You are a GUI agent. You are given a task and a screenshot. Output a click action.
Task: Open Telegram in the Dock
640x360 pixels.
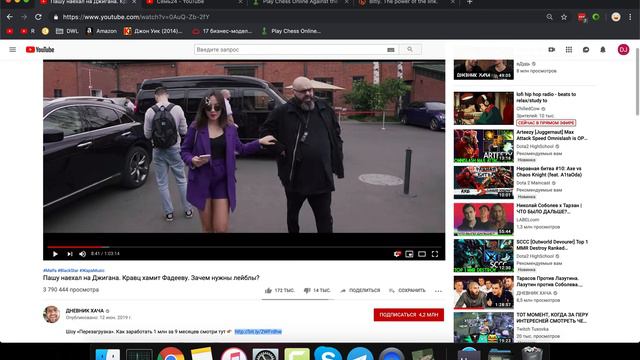click(x=360, y=354)
